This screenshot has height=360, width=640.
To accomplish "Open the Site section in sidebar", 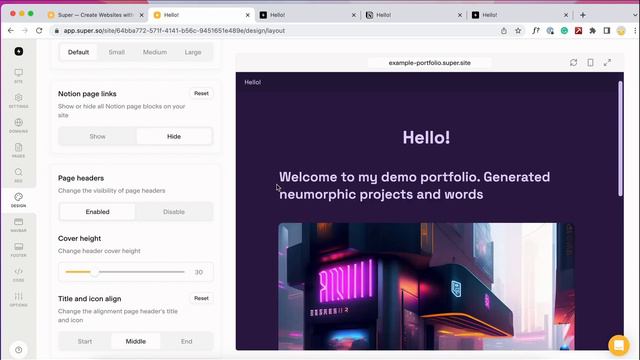I will pyautogui.click(x=18, y=76).
